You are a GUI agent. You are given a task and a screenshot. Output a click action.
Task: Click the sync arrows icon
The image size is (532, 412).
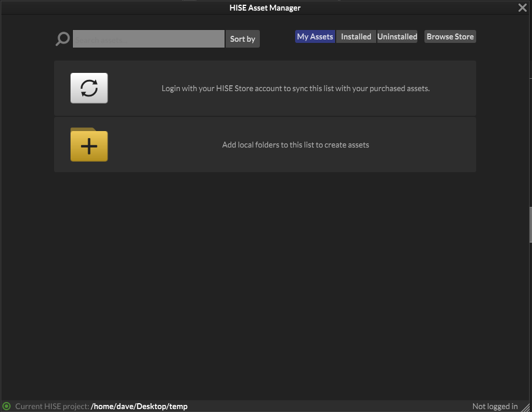[89, 88]
